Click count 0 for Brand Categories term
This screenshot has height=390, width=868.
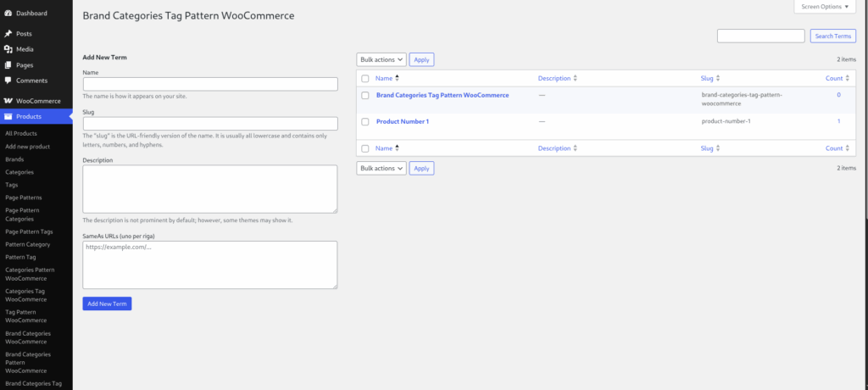[x=838, y=95]
